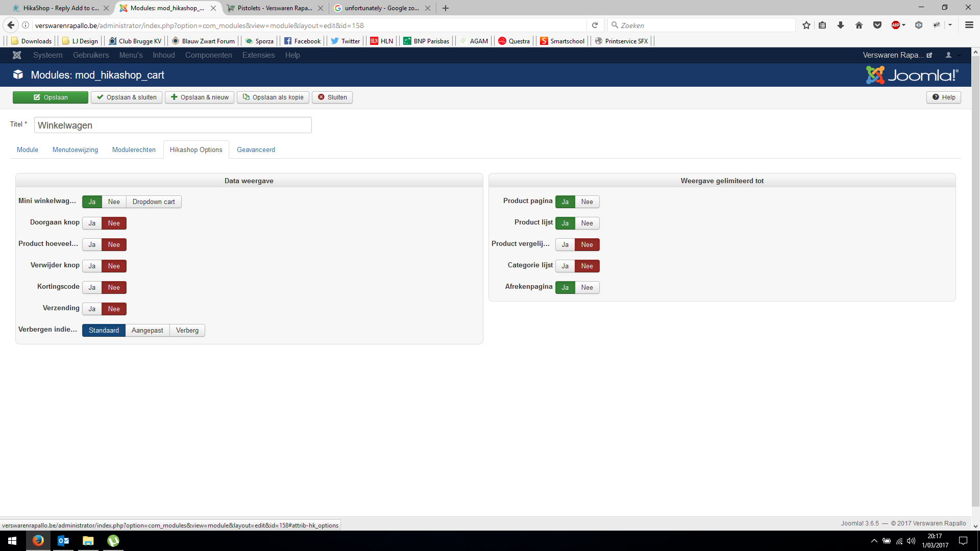Open the Twitter bookmark
Image resolution: width=980 pixels, height=551 pixels.
(345, 41)
